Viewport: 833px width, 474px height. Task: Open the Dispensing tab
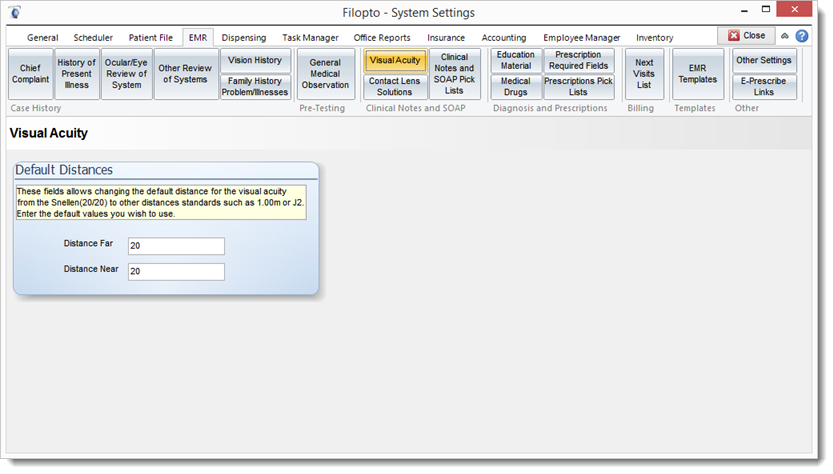pos(244,38)
